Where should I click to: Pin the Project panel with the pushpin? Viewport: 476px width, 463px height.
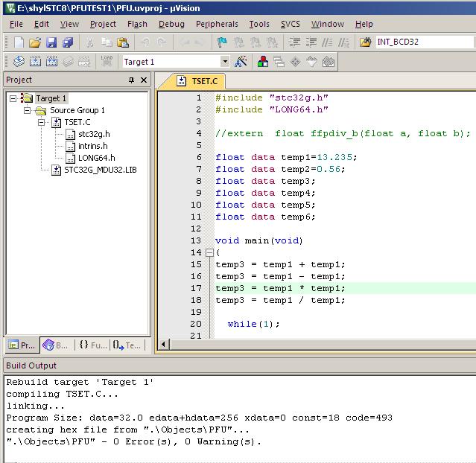[131, 80]
